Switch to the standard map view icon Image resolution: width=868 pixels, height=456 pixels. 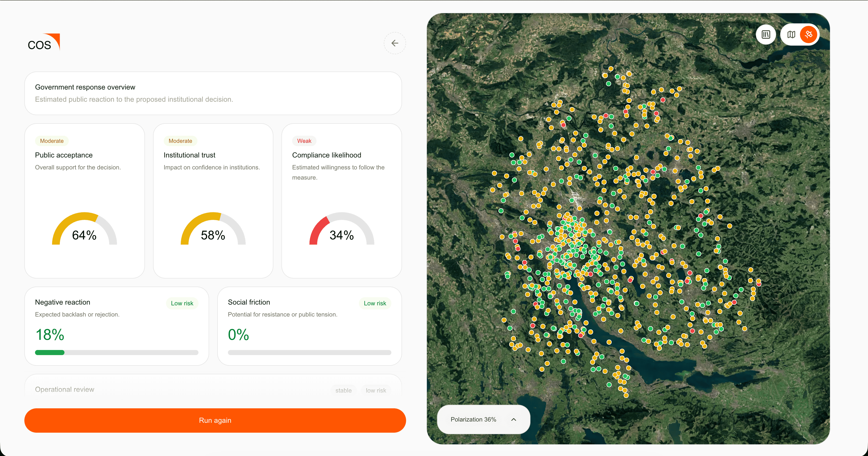(x=791, y=34)
